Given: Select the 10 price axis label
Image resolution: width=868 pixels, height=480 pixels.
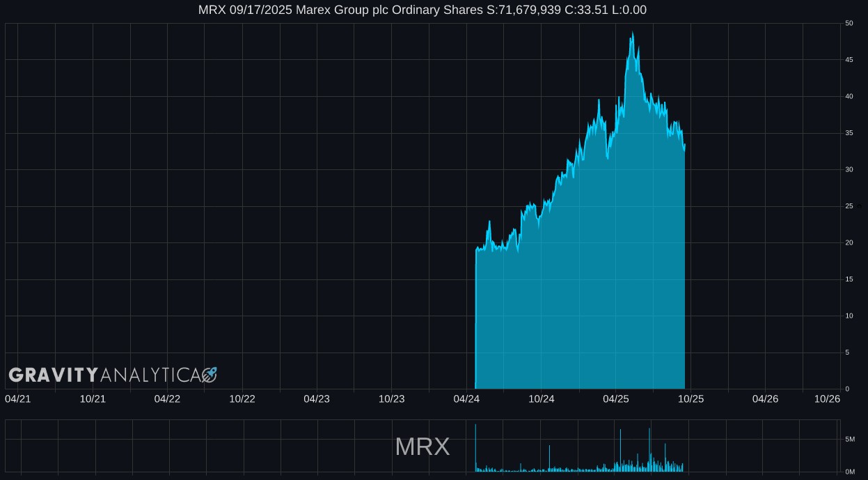Looking at the screenshot, I should pyautogui.click(x=849, y=316).
